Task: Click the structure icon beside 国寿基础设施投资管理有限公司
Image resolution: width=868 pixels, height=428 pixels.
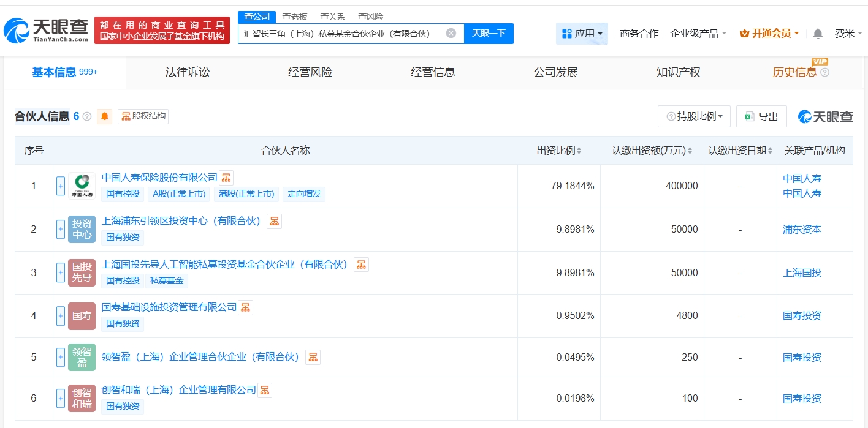Action: 245,307
